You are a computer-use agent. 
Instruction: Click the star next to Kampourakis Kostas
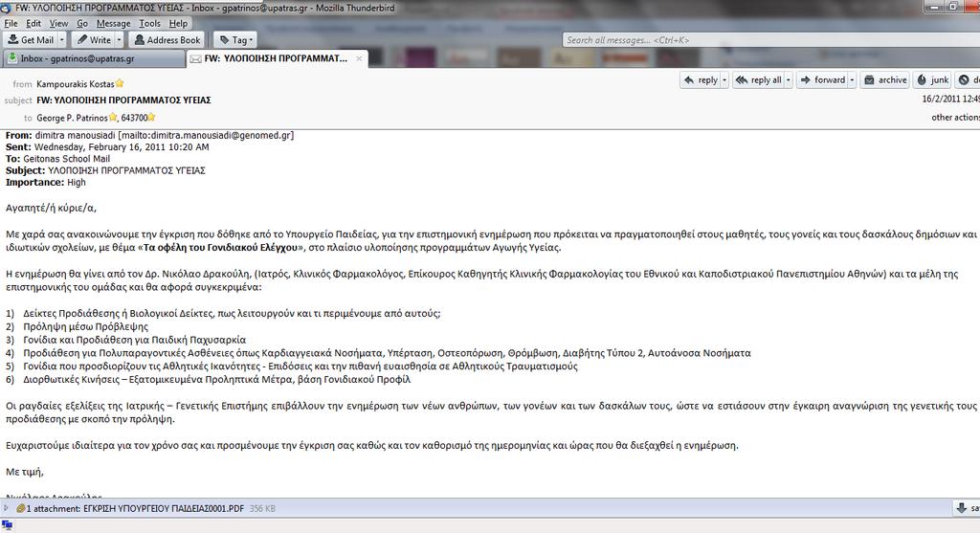[x=120, y=83]
